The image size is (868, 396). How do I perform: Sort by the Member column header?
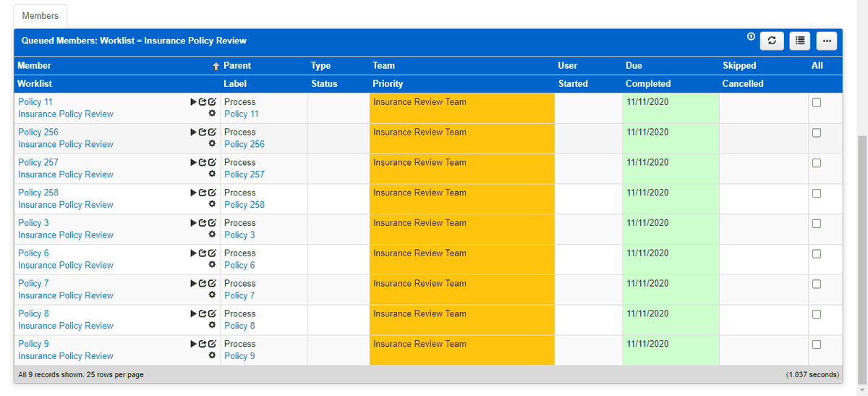click(x=34, y=65)
